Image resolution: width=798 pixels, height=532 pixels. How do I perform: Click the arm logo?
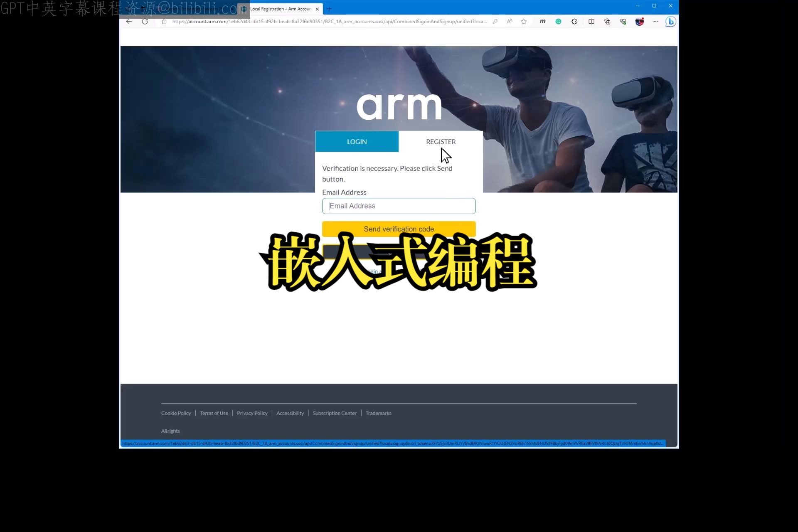(399, 107)
